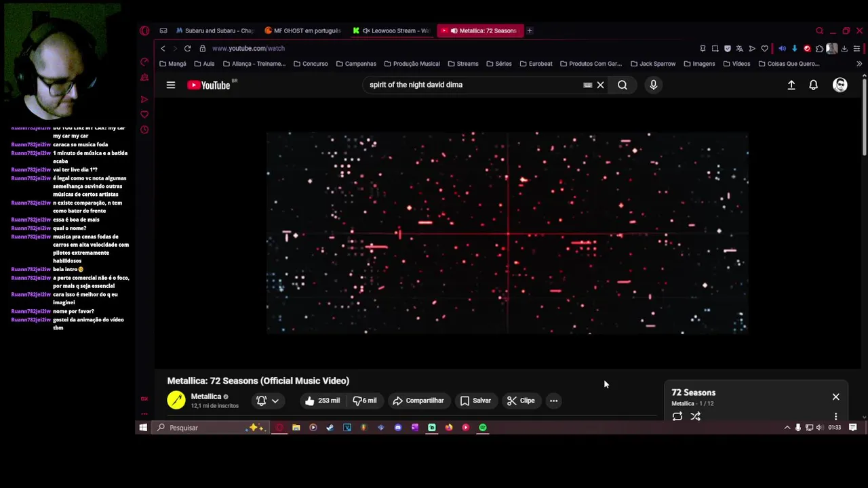Screen dimensions: 868x488
Task: Open the YouTube create/upload icon
Action: point(791,85)
